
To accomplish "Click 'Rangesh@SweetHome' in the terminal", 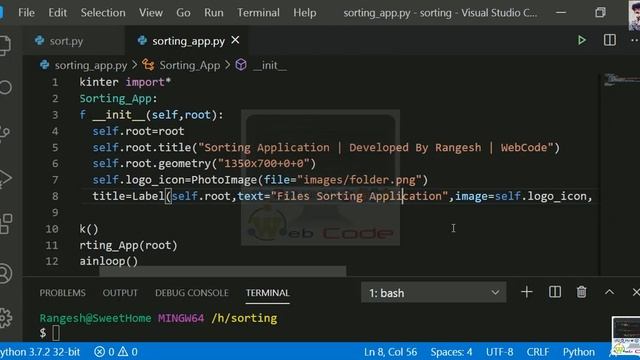I will [95, 318].
